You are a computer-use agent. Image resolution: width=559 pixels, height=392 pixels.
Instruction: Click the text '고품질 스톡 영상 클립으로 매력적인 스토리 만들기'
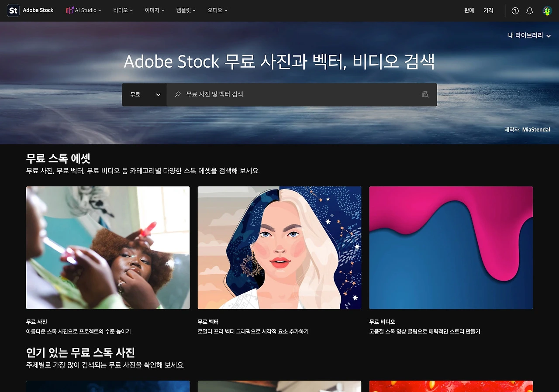[425, 332]
